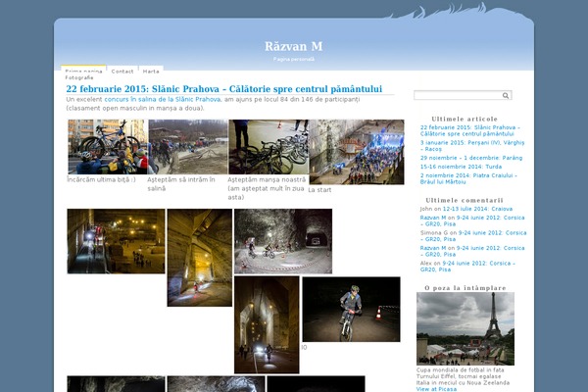Open photo captioned Așteptăm să intrăm în salină
This screenshot has width=588, height=392.
[x=188, y=147]
